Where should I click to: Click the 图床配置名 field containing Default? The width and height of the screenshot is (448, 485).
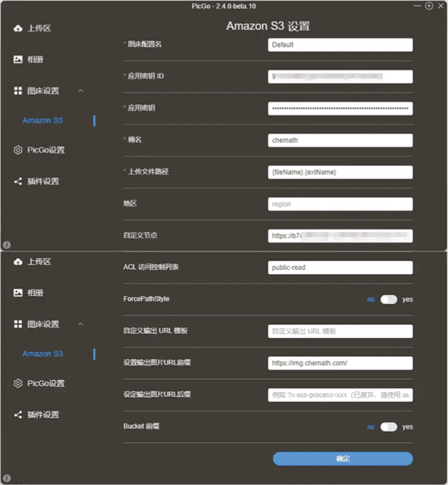pyautogui.click(x=340, y=44)
